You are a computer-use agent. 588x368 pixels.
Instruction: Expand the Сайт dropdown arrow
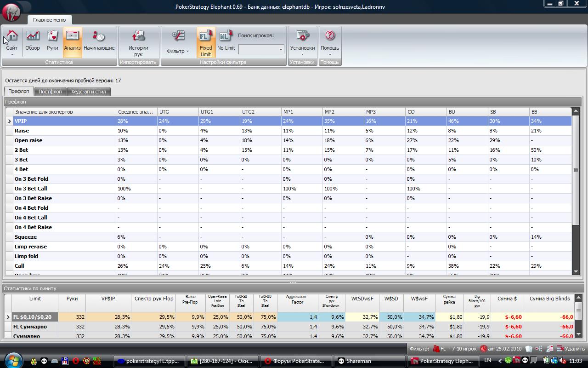tap(12, 55)
